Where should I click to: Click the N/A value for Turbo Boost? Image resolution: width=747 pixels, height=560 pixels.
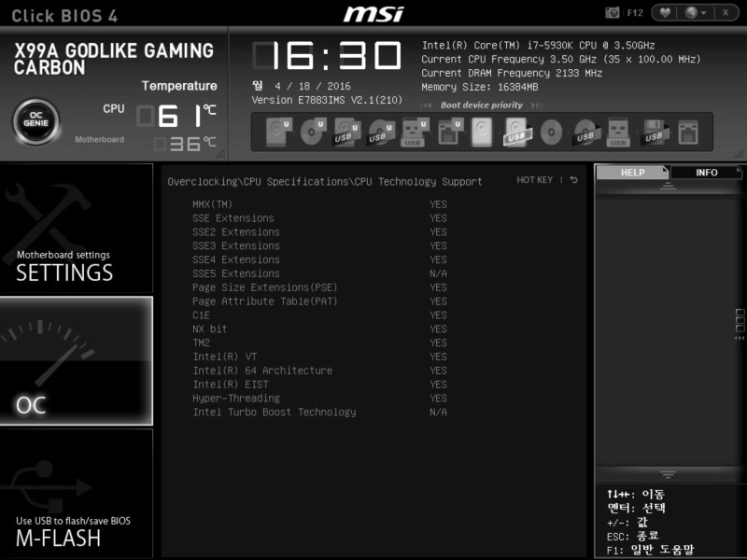click(x=438, y=412)
